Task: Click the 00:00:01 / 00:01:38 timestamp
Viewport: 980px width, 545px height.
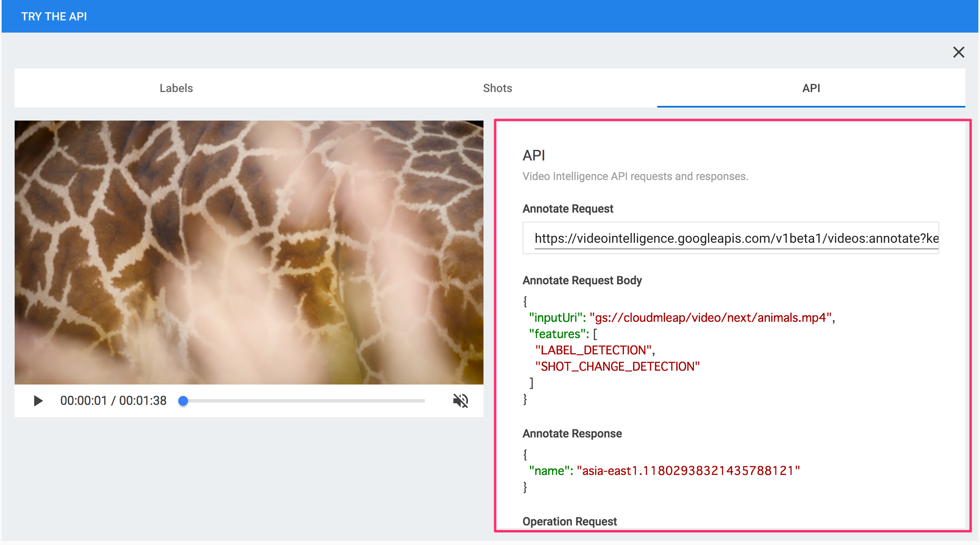Action: pos(114,401)
